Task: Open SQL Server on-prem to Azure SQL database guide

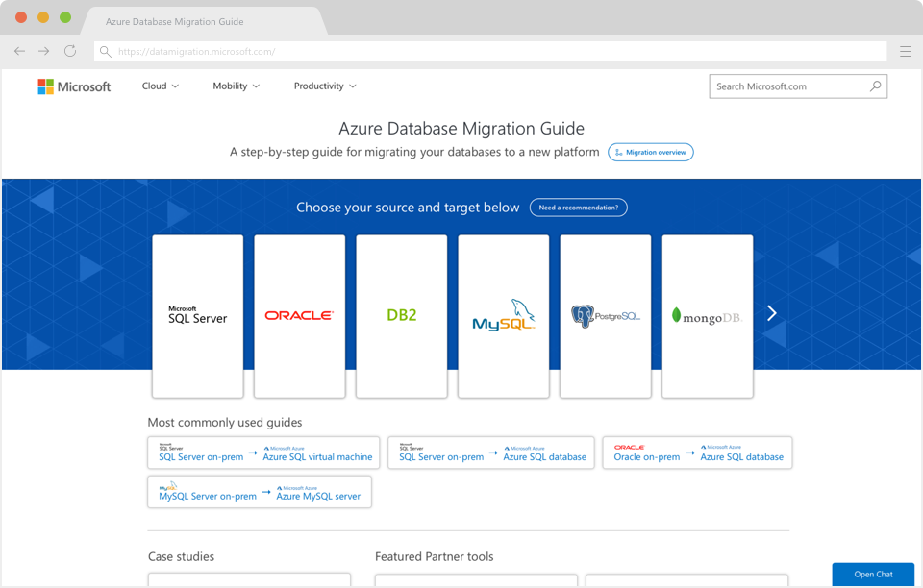Action: (491, 453)
